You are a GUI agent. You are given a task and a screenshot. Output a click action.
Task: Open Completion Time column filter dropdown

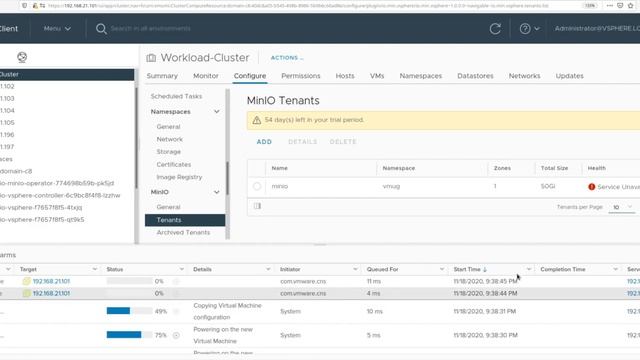[615, 269]
